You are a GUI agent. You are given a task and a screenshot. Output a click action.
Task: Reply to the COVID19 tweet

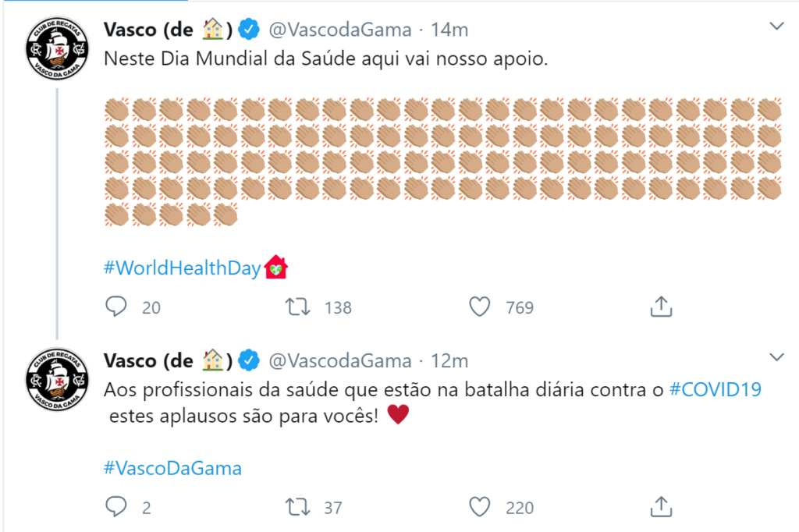coord(115,507)
